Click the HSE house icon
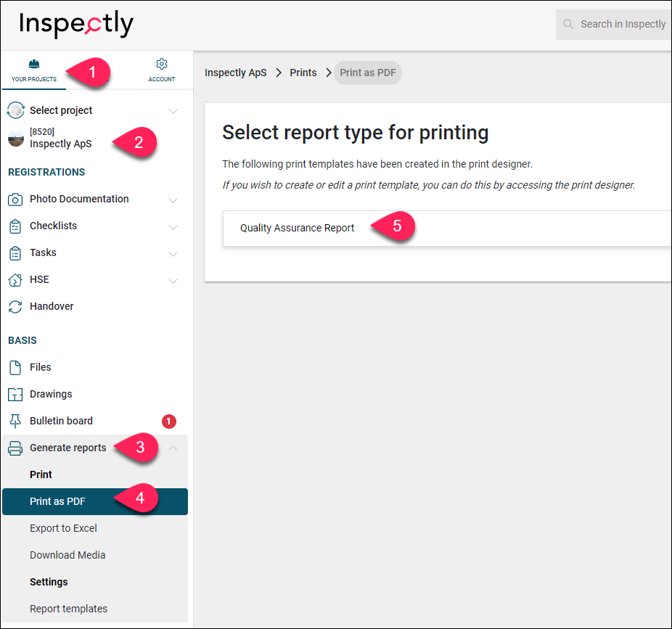 coord(15,280)
